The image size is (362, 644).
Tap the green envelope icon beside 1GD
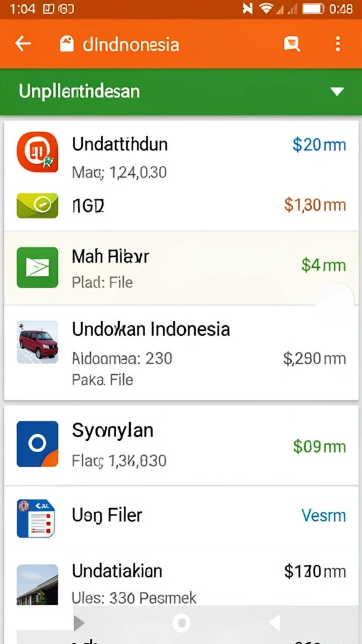click(37, 205)
